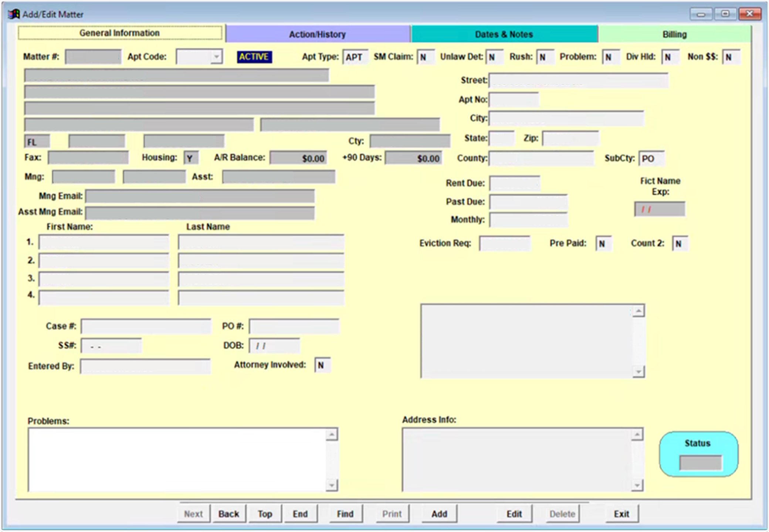Click into the Case # field

pyautogui.click(x=145, y=326)
